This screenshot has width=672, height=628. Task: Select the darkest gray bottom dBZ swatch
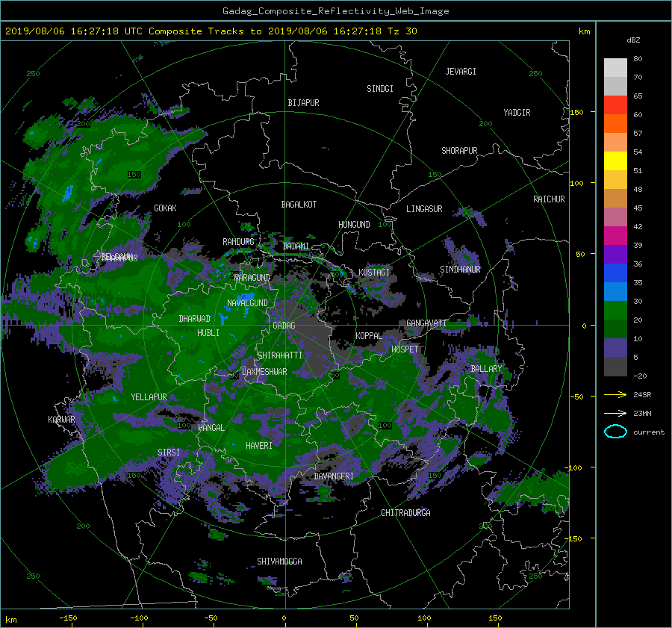tap(615, 367)
